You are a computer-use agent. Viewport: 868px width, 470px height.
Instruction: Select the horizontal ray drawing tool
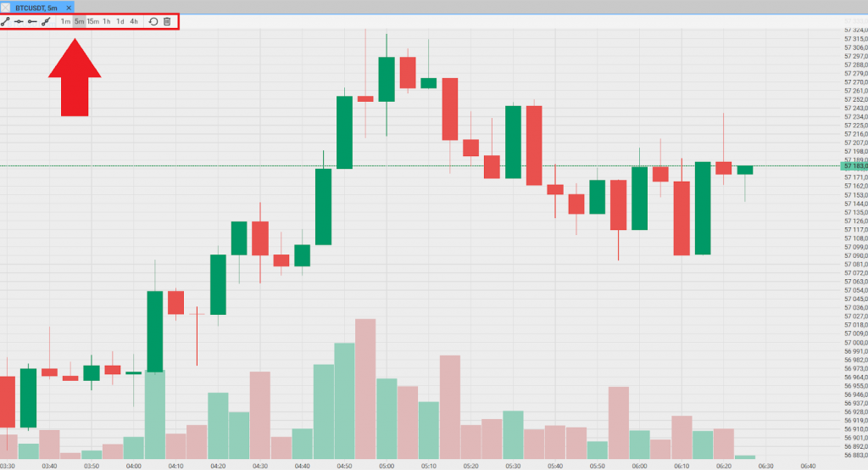point(32,21)
